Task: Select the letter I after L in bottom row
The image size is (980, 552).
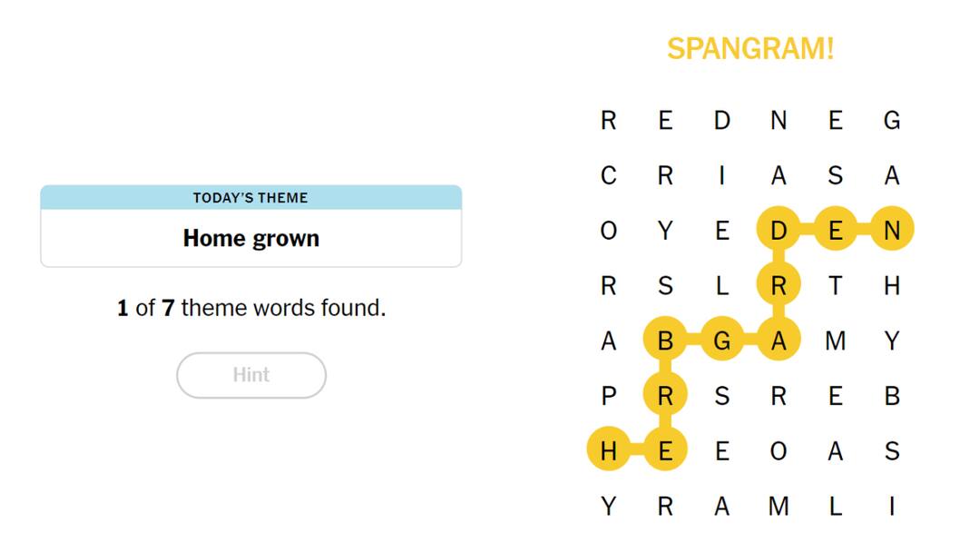Action: point(891,507)
